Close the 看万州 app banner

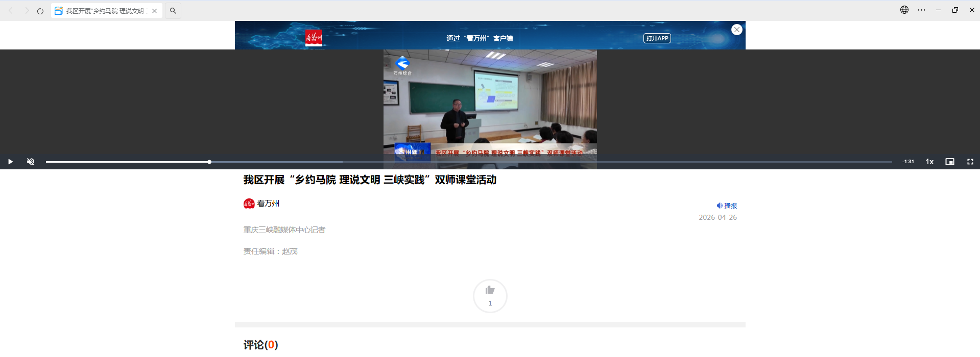point(736,30)
